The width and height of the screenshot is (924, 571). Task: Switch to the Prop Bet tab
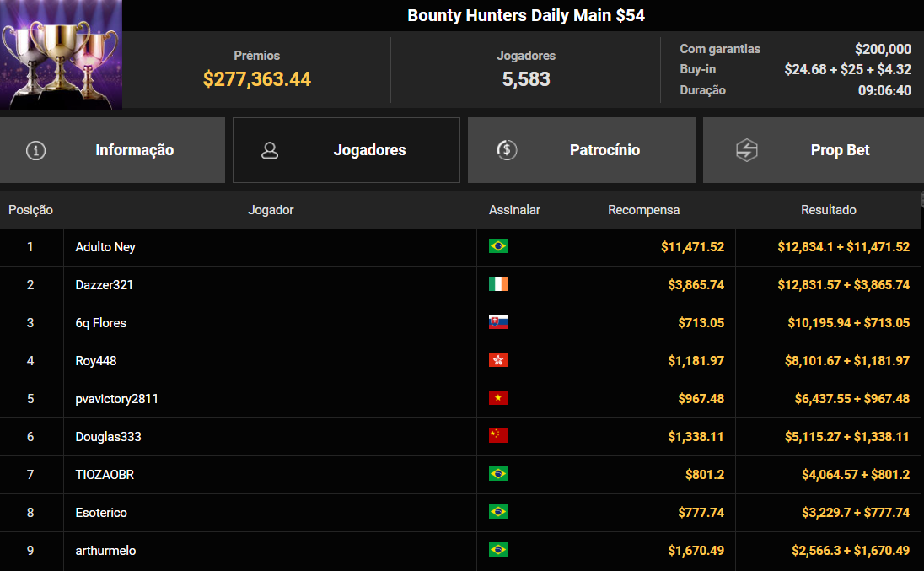[x=840, y=149]
